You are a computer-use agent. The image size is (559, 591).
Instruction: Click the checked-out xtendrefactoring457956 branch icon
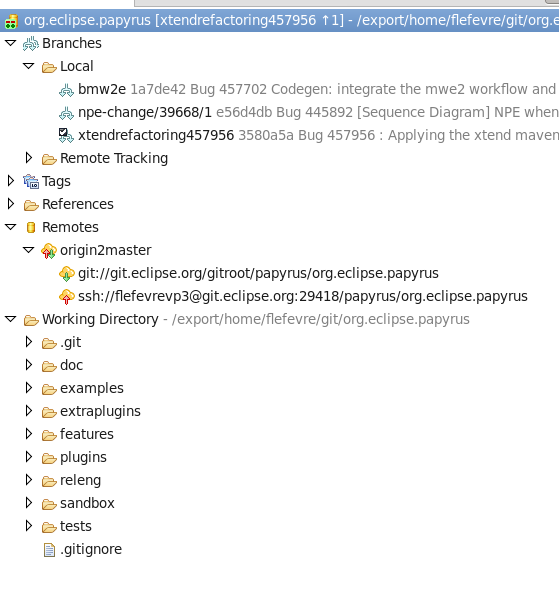pos(66,136)
